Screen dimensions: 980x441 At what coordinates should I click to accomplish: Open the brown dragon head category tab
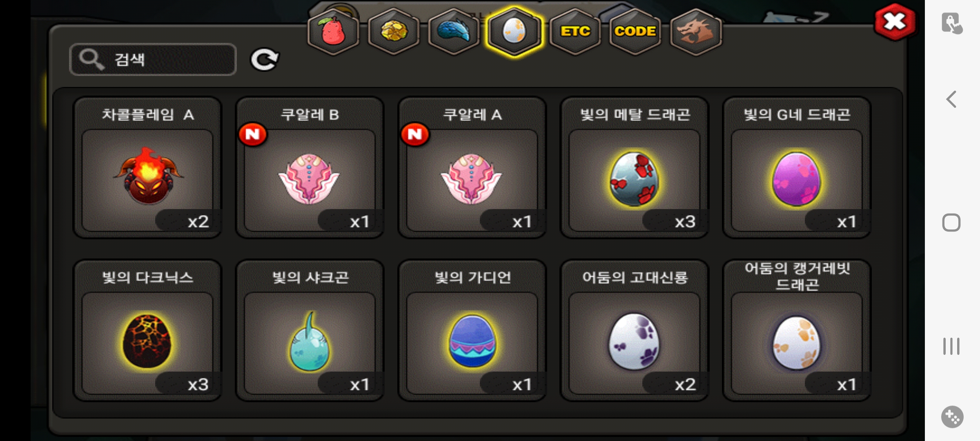pos(696,32)
